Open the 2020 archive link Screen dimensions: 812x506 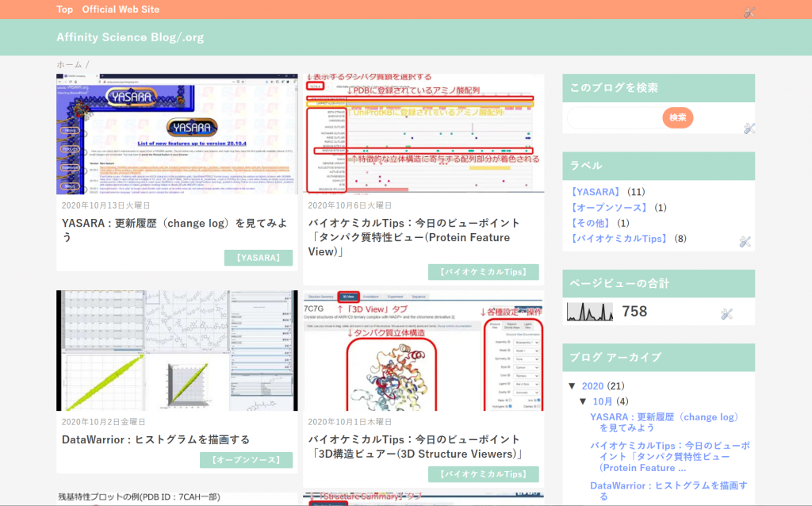(x=592, y=385)
